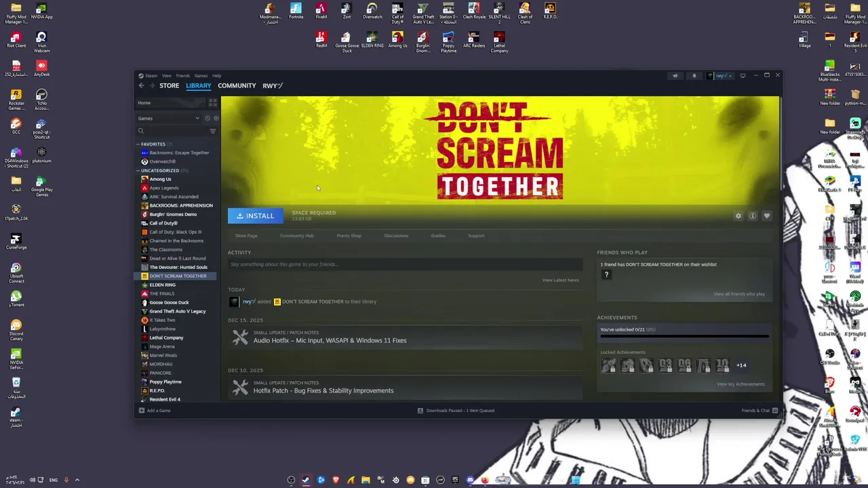Enter Big Picture mode icon
Viewport: 868px width, 488px height.
[743, 76]
